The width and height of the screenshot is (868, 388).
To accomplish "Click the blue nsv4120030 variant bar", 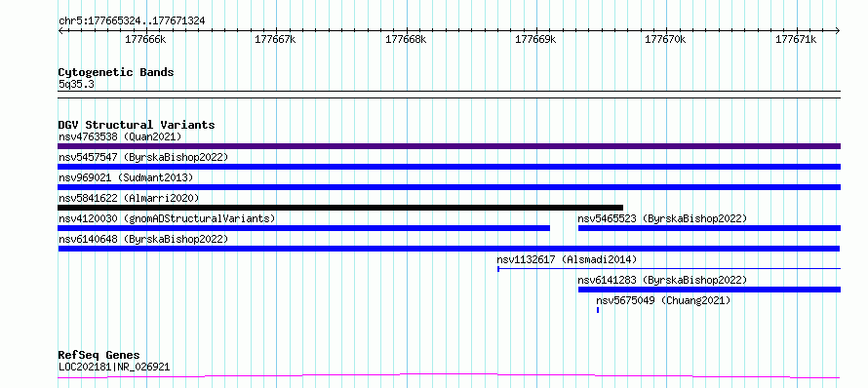I will [x=304, y=228].
